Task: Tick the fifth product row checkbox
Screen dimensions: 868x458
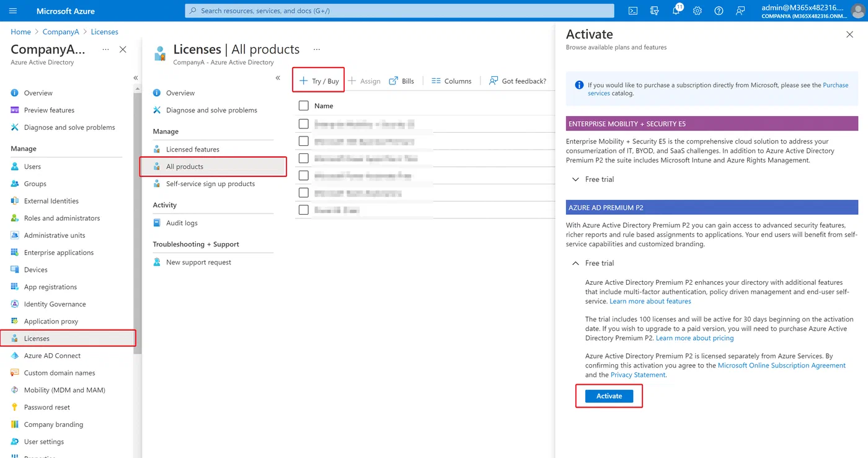Action: [x=304, y=192]
